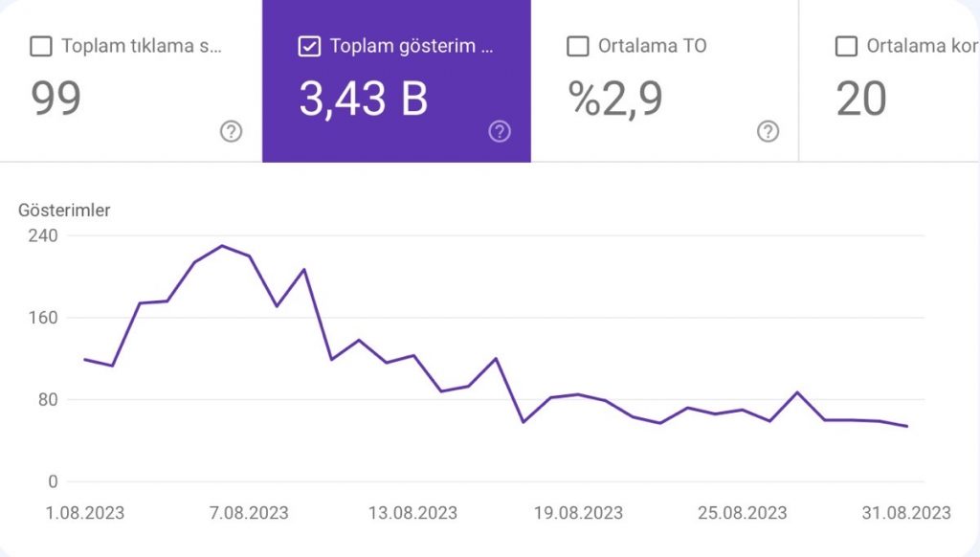
Task: Click the %2,9 average CTR value
Action: pyautogui.click(x=616, y=99)
